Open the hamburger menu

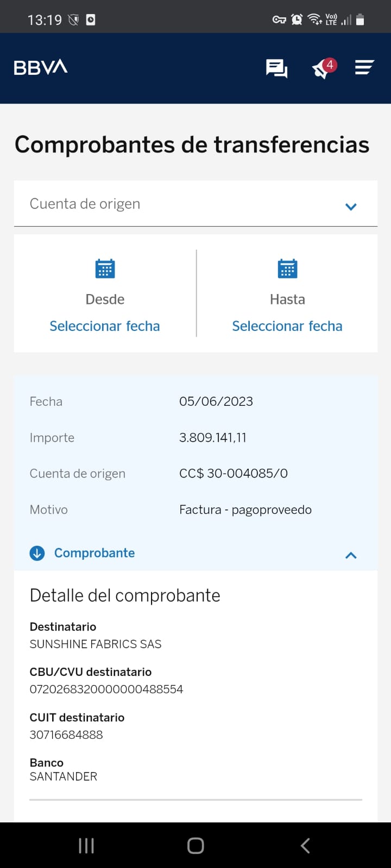click(364, 67)
